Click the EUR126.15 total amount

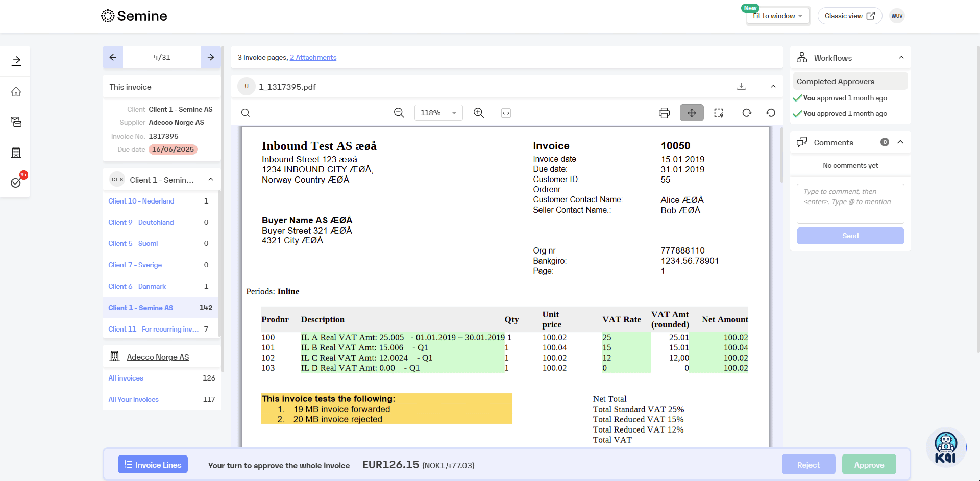pos(390,465)
